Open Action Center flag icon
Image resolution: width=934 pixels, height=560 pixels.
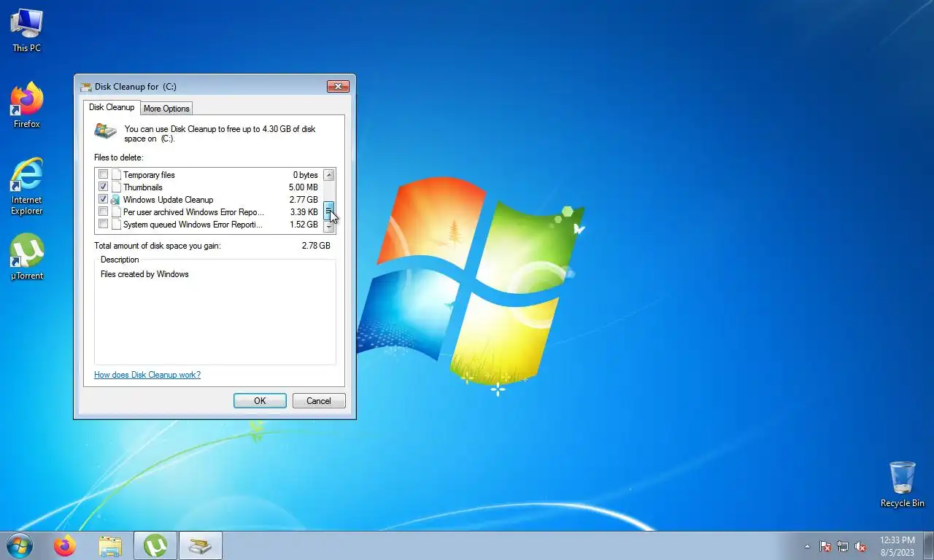pyautogui.click(x=825, y=546)
